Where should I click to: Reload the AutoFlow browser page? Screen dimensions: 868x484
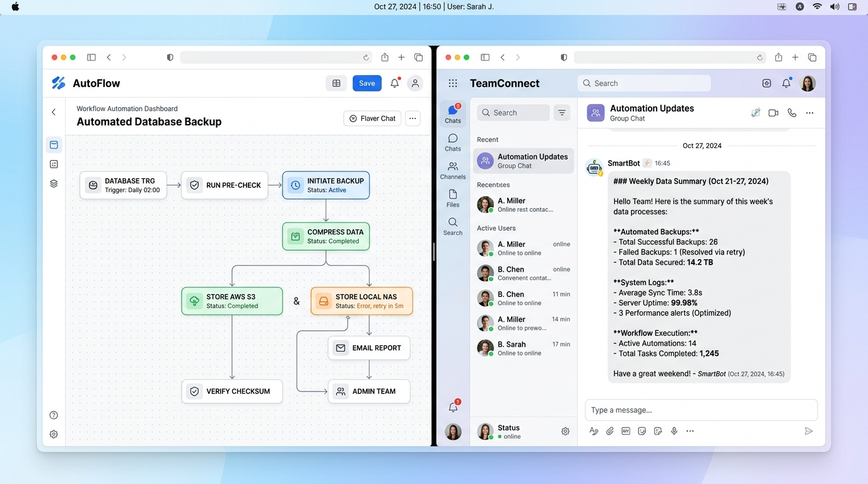pyautogui.click(x=366, y=57)
